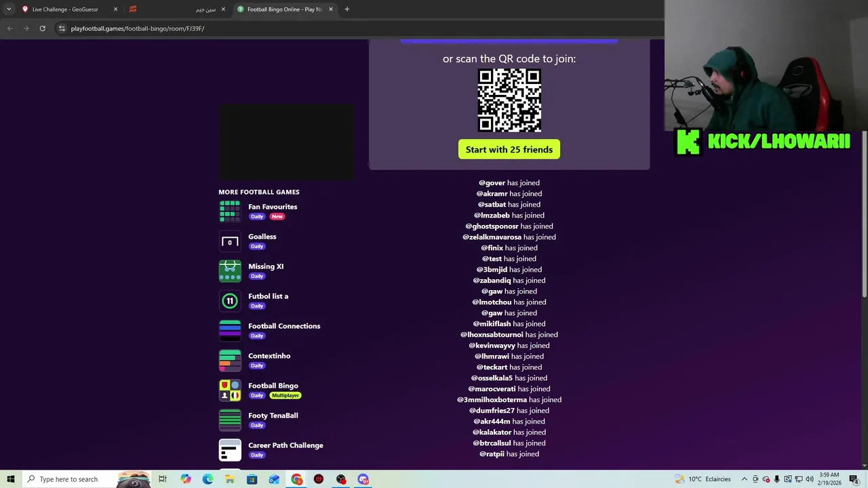Click '@zelalkmavarosa has joined' entry

coord(509,237)
